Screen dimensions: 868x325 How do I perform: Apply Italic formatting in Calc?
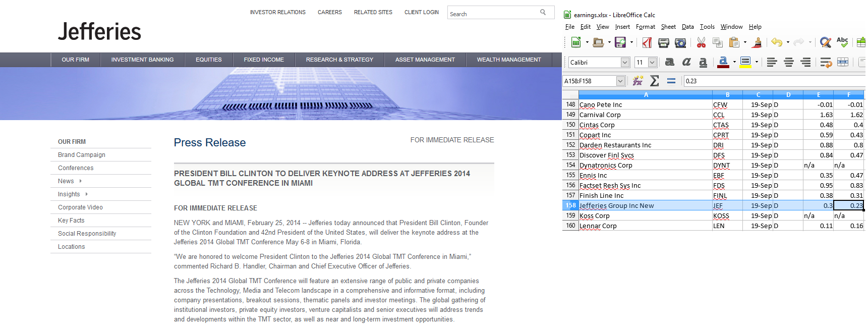686,62
